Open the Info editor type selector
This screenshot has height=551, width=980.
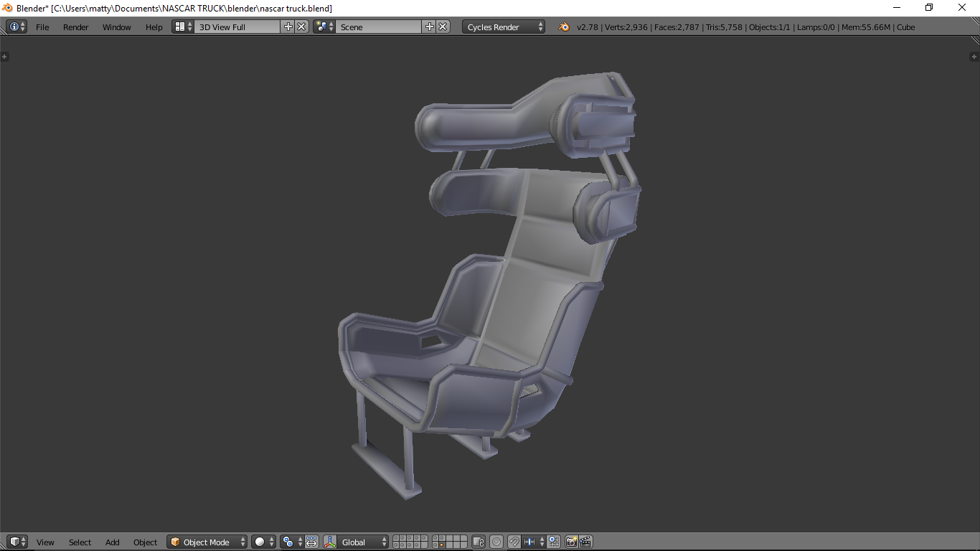17,27
